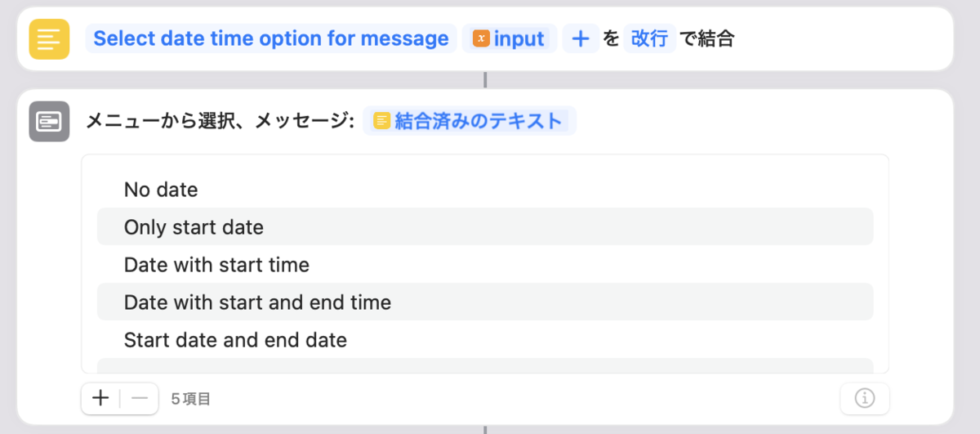Select the 'No date' menu row
980x434 pixels.
click(x=485, y=190)
